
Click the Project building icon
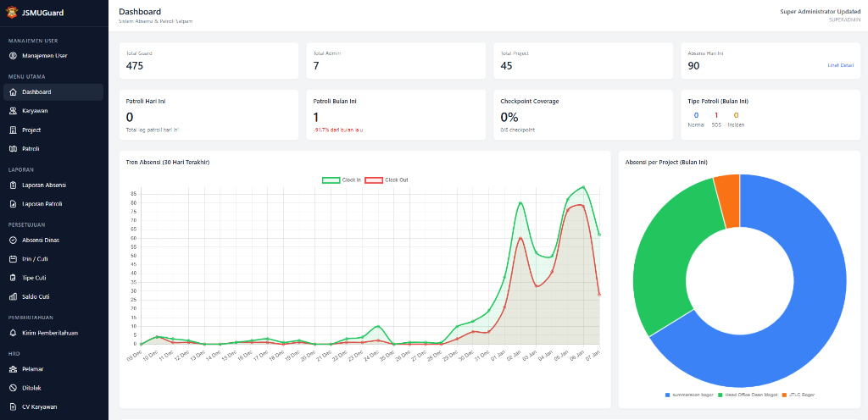tap(13, 130)
